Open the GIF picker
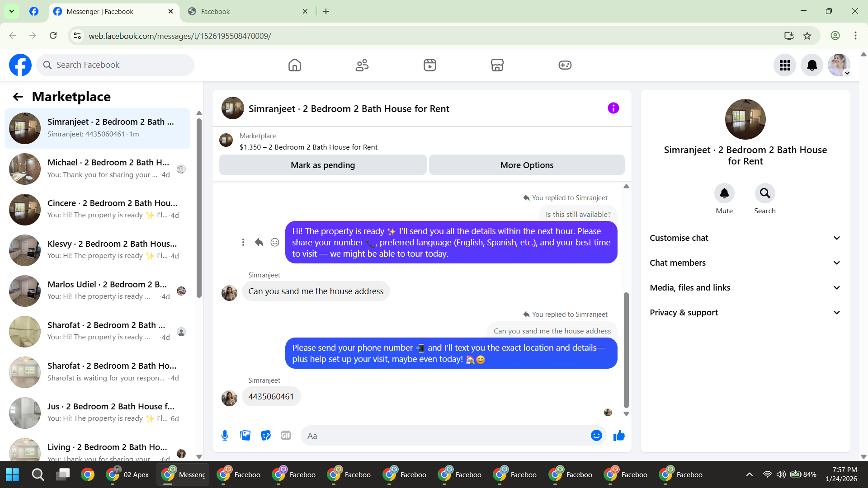Image resolution: width=868 pixels, height=488 pixels. click(x=286, y=436)
